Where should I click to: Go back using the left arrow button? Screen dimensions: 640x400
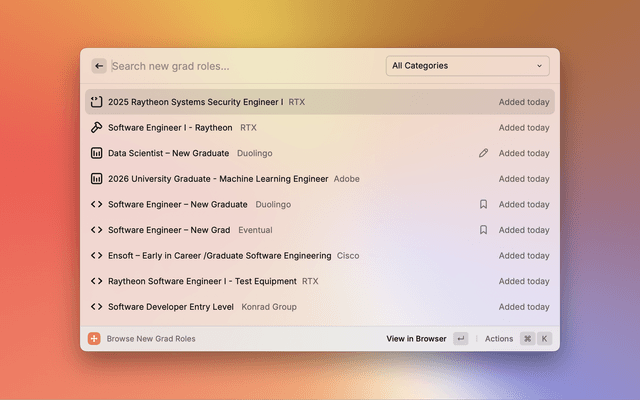99,66
